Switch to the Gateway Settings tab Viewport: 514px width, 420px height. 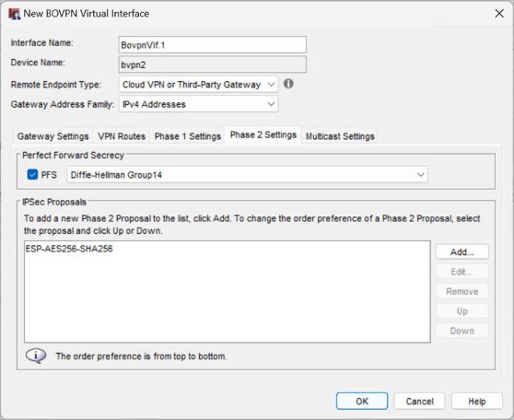pyautogui.click(x=53, y=136)
